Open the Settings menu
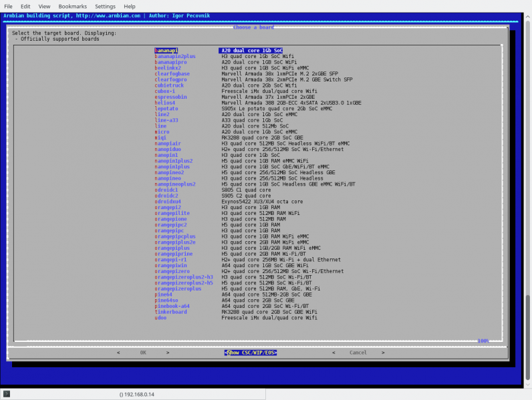This screenshot has height=400, width=532. coord(105,6)
